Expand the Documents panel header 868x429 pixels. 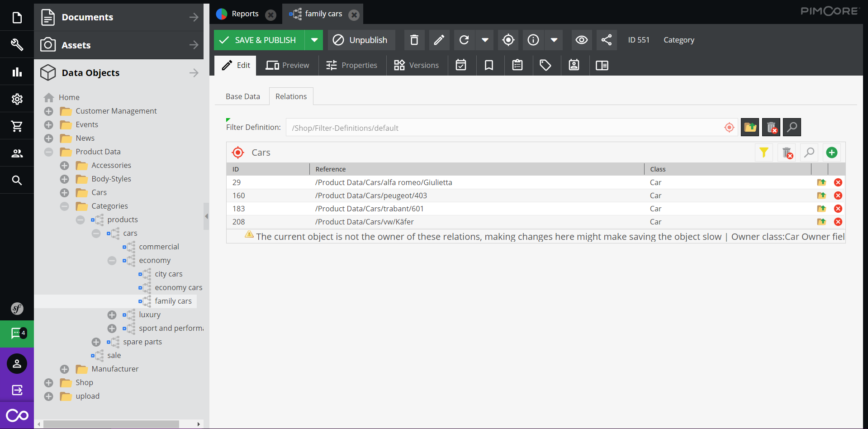click(x=119, y=17)
